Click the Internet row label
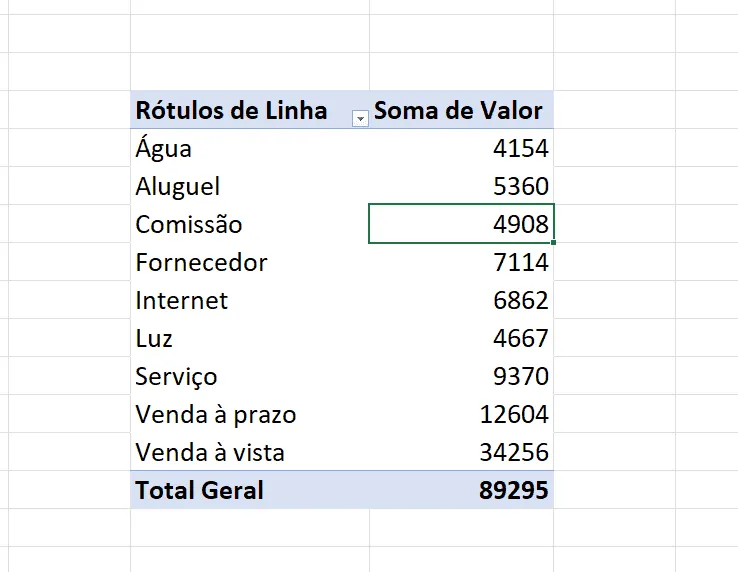Image resolution: width=738 pixels, height=572 pixels. pyautogui.click(x=181, y=300)
